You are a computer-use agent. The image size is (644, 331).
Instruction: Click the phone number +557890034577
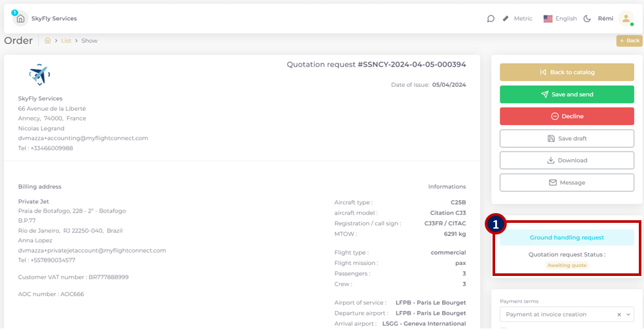53,260
